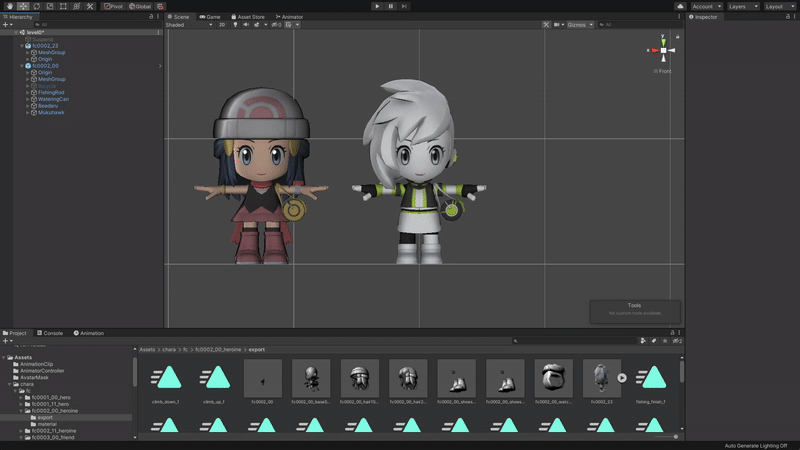Open cloud services via the cloud icon
800x450 pixels.
[680, 6]
